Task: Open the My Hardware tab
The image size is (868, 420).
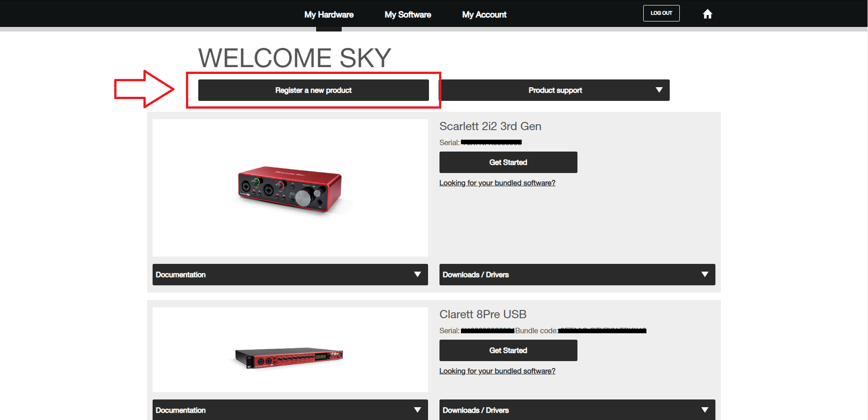Action: pyautogui.click(x=329, y=15)
